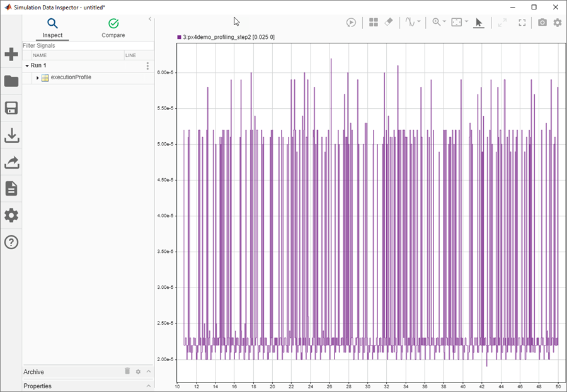Click the Import data download icon

[11, 135]
